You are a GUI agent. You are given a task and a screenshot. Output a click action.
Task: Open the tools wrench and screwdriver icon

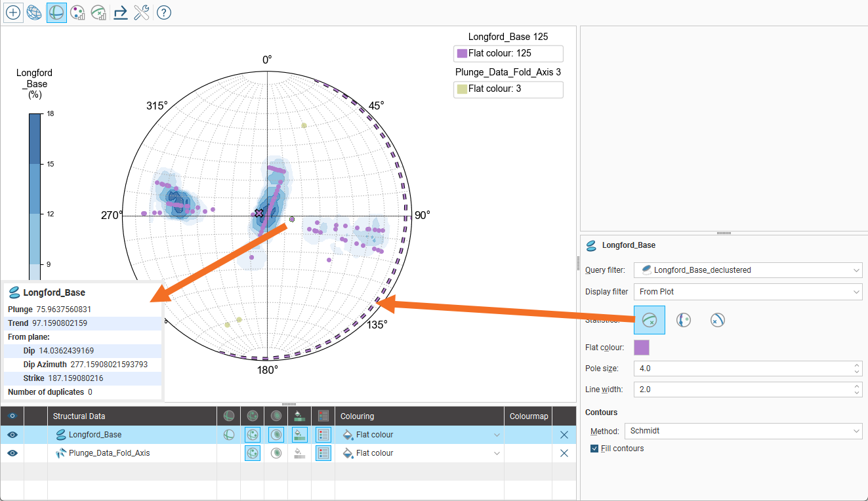point(142,12)
